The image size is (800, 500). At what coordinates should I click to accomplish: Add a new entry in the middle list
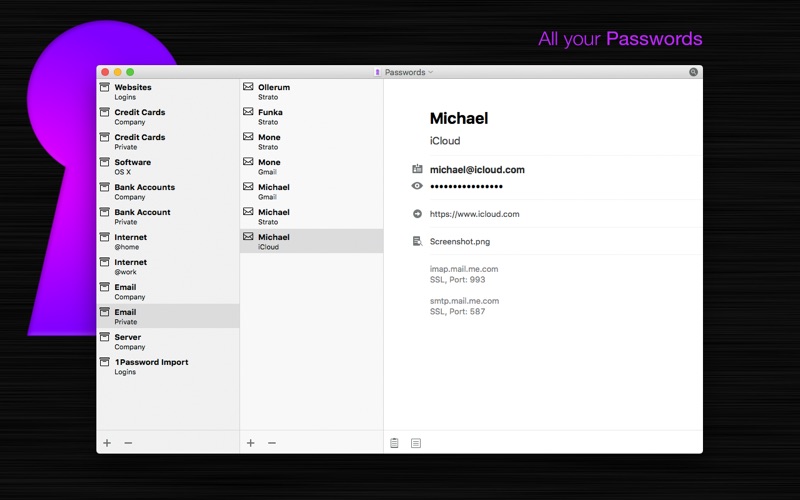coord(251,443)
